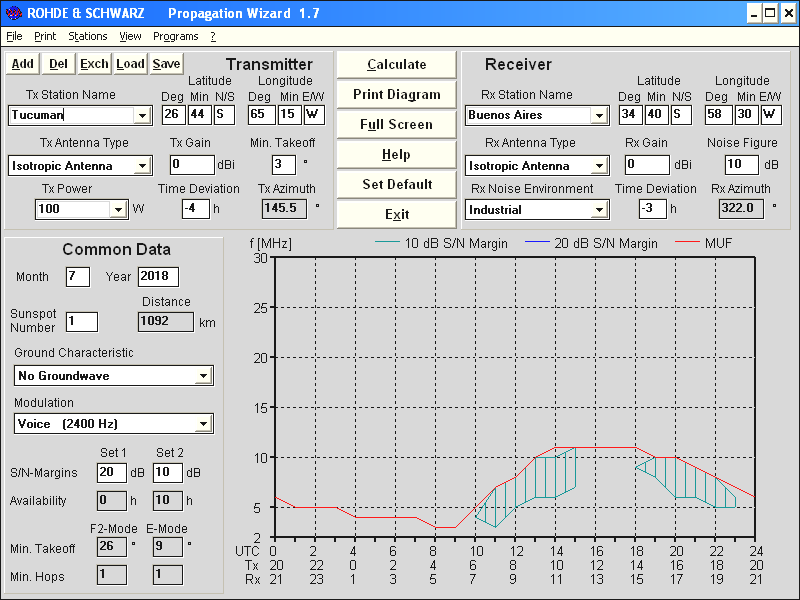Click the Rx Azimuth value 322.0
800x600 pixels.
point(741,209)
